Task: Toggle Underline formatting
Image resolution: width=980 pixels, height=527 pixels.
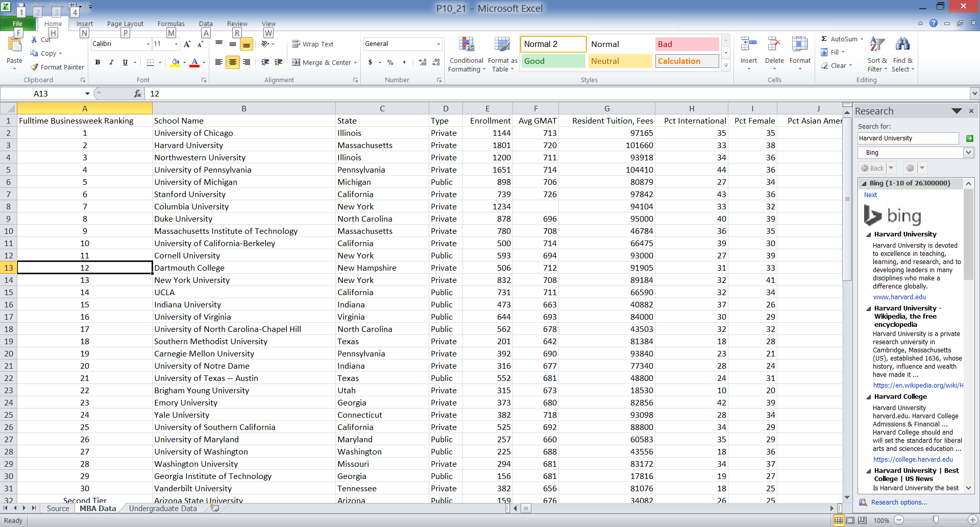Action: (125, 62)
